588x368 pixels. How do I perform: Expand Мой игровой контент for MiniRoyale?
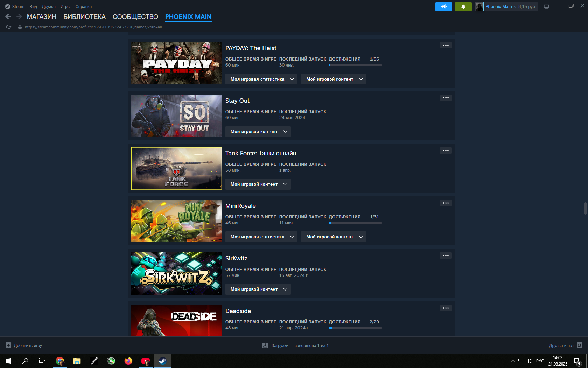point(334,237)
